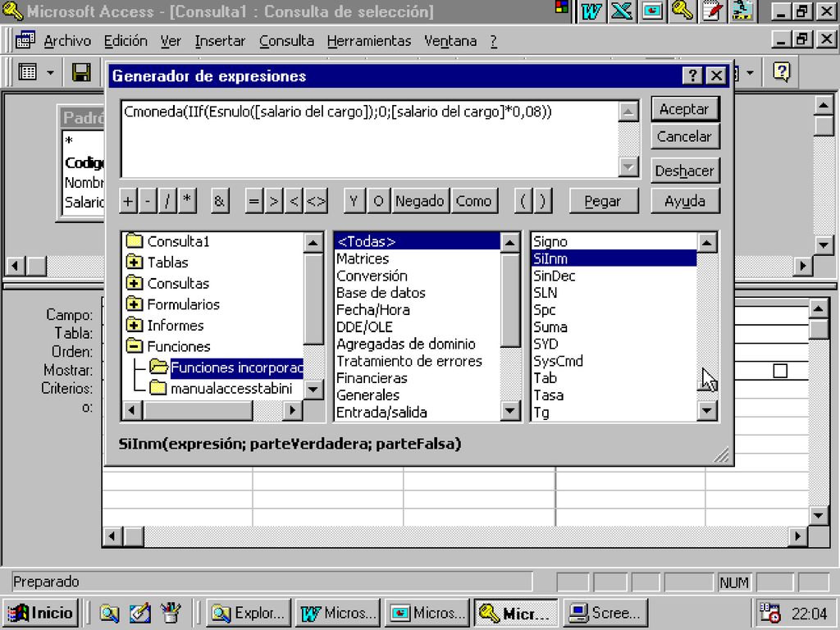Expand the Informes folder

coord(134,325)
